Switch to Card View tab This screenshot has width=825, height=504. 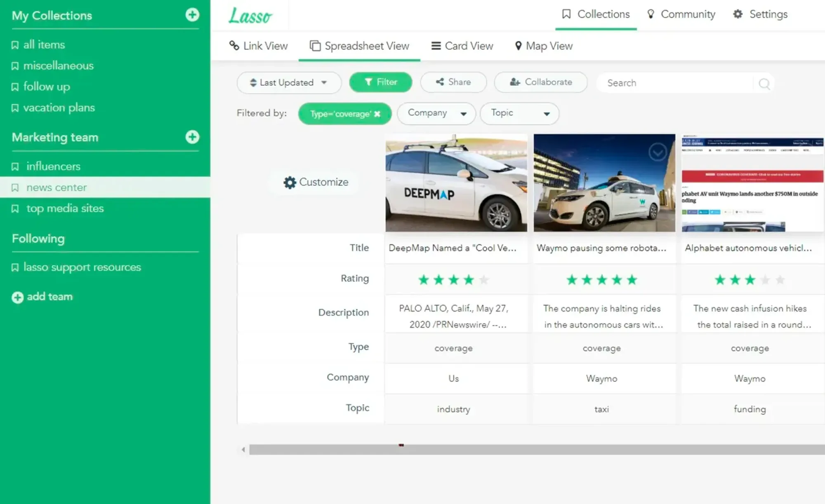click(462, 46)
